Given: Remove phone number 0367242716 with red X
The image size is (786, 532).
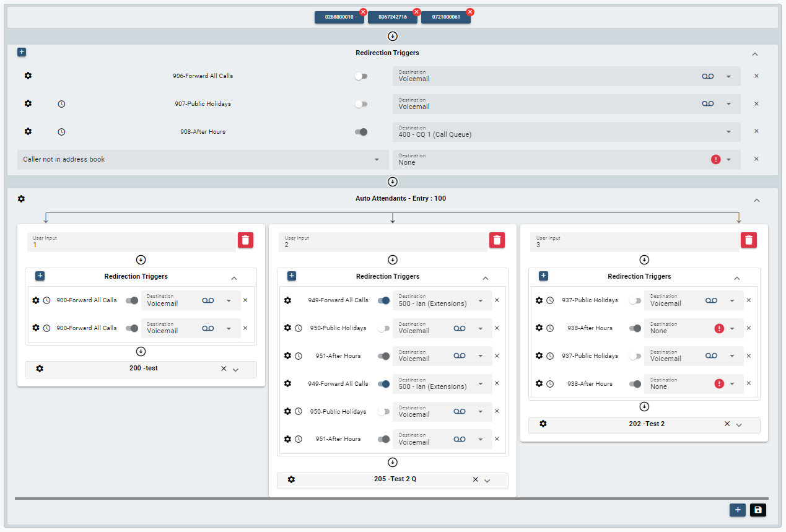Looking at the screenshot, I should 417,12.
